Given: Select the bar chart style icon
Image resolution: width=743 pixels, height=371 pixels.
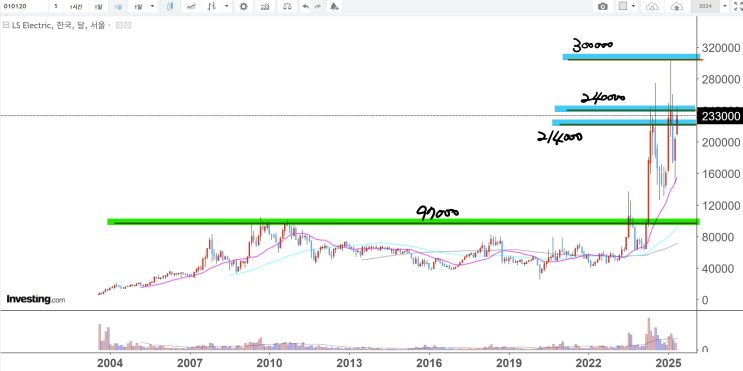Looking at the screenshot, I should [x=211, y=6].
